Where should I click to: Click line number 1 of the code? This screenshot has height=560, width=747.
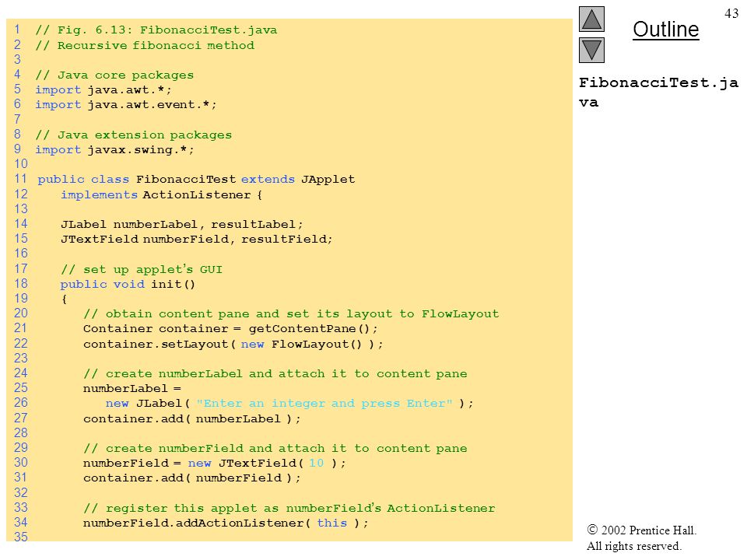click(17, 30)
